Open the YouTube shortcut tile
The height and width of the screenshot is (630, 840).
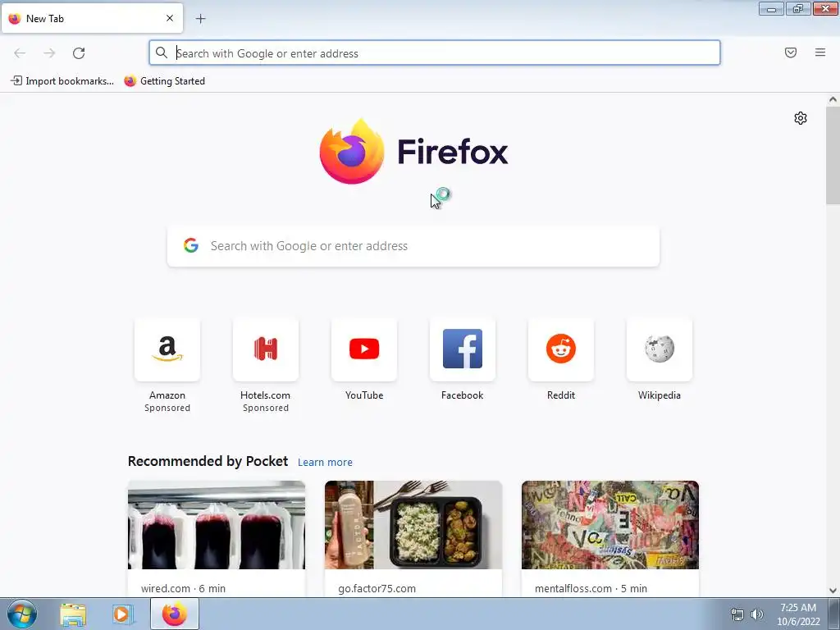(364, 349)
